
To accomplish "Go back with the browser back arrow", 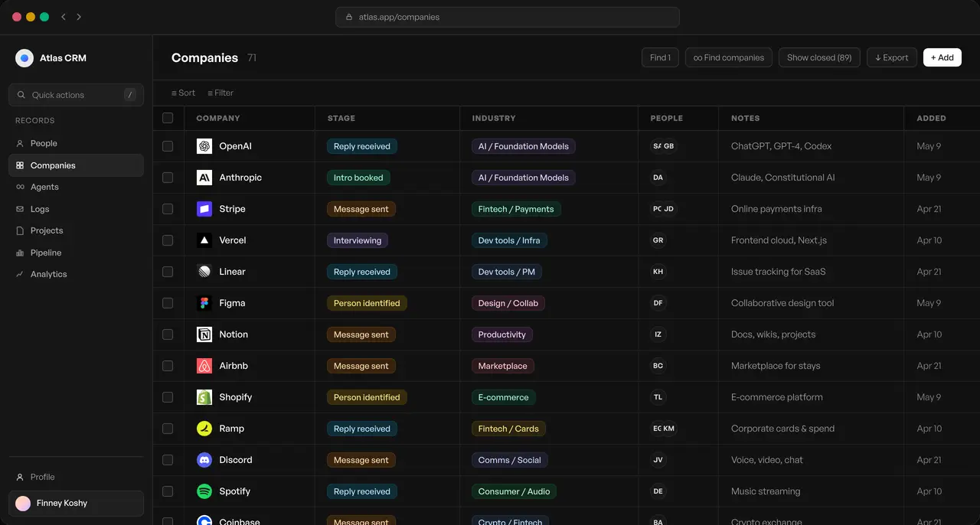I will (64, 17).
